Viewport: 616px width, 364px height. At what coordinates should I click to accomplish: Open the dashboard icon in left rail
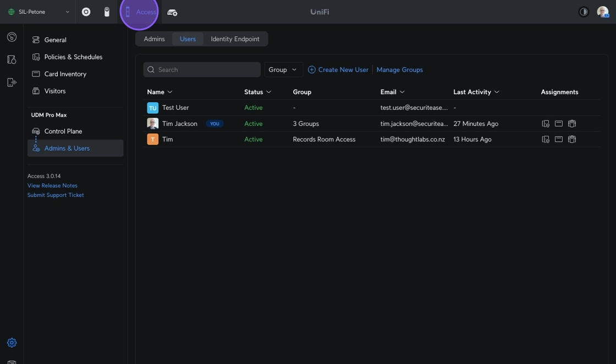tap(12, 37)
